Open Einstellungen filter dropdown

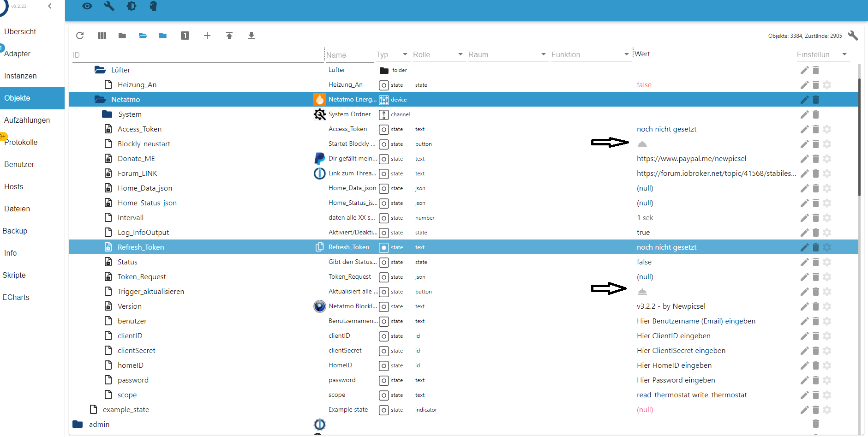click(822, 54)
